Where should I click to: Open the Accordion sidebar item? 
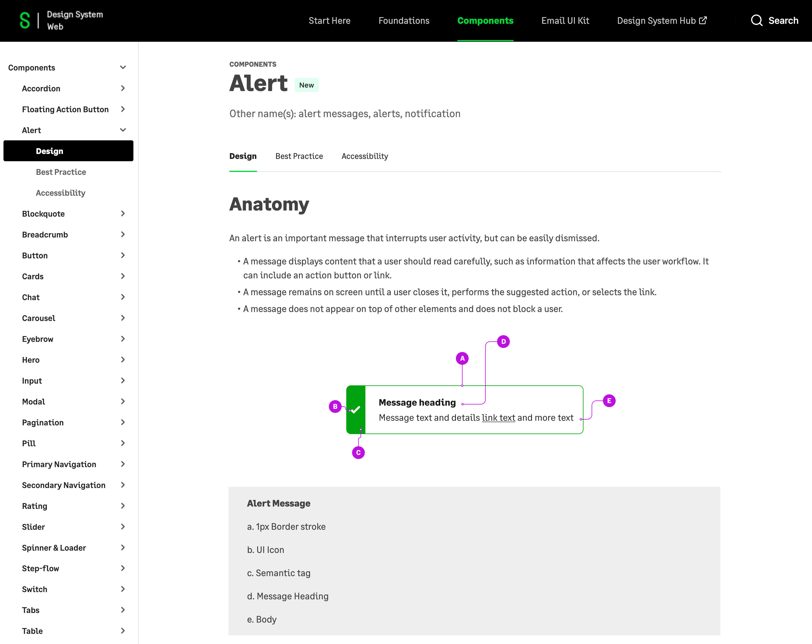tap(41, 88)
